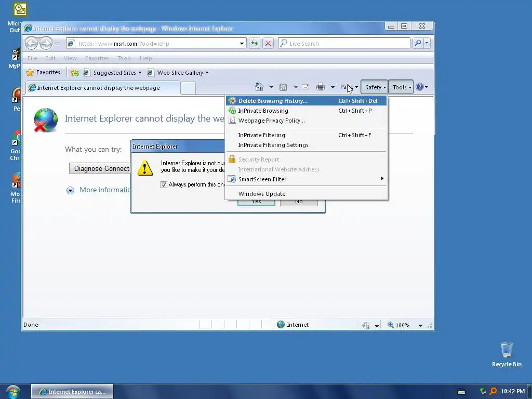Expand the Home button dropdown arrow
This screenshot has height=399, width=532.
pos(271,87)
